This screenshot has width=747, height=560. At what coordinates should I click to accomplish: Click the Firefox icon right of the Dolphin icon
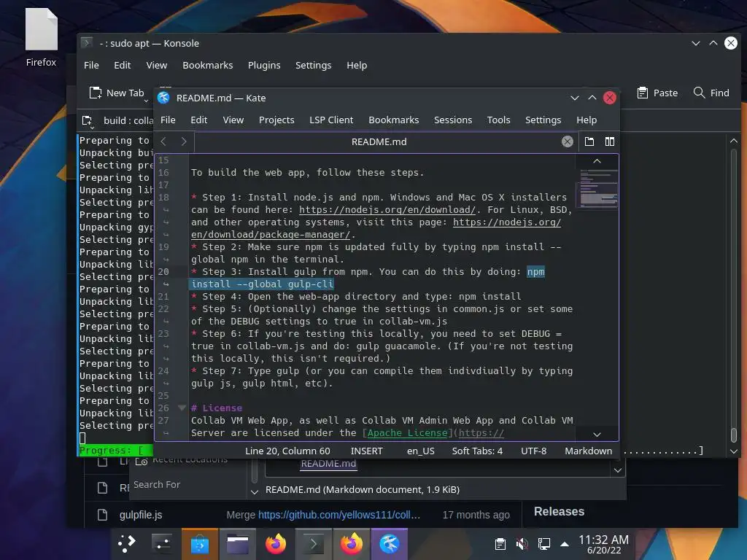pyautogui.click(x=276, y=543)
